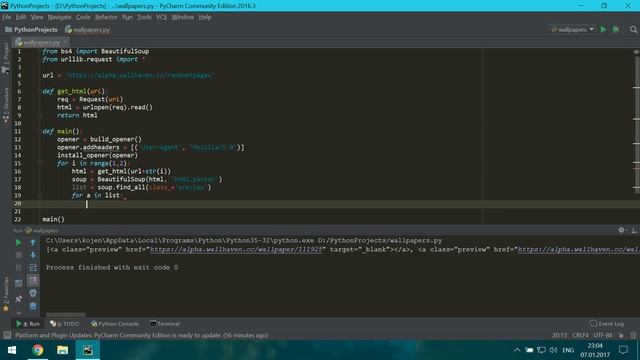
Task: Open the Run menu
Action: [x=127, y=17]
